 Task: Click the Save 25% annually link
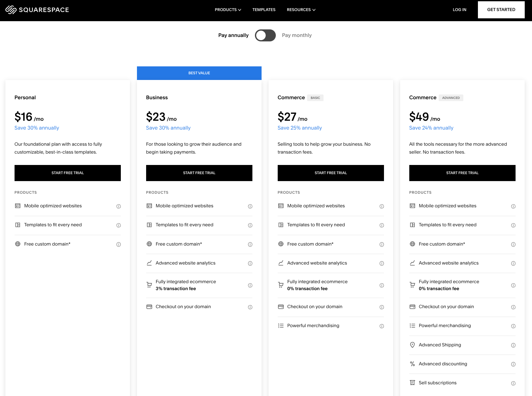(300, 128)
